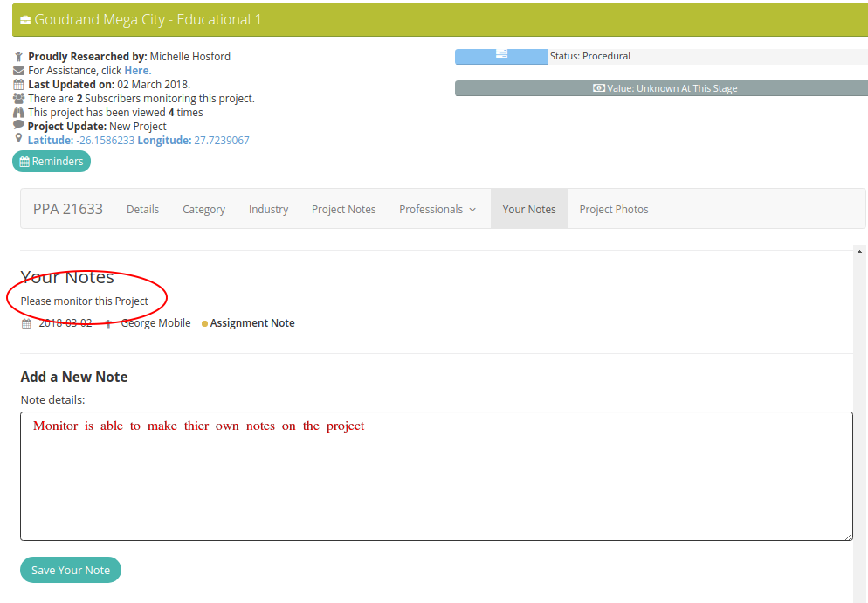Image resolution: width=868 pixels, height=603 pixels.
Task: Click the map pin icon beside Latitude
Action: click(18, 138)
